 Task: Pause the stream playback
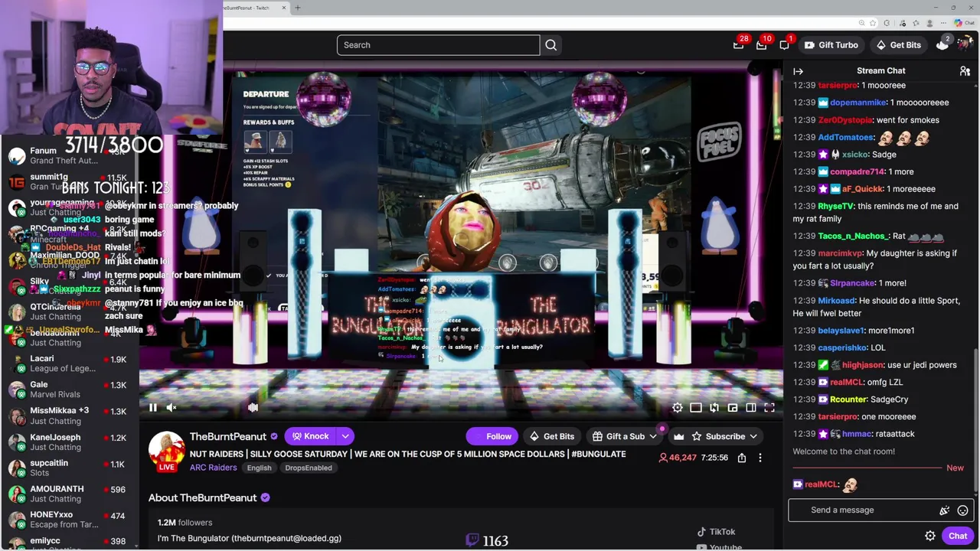152,408
